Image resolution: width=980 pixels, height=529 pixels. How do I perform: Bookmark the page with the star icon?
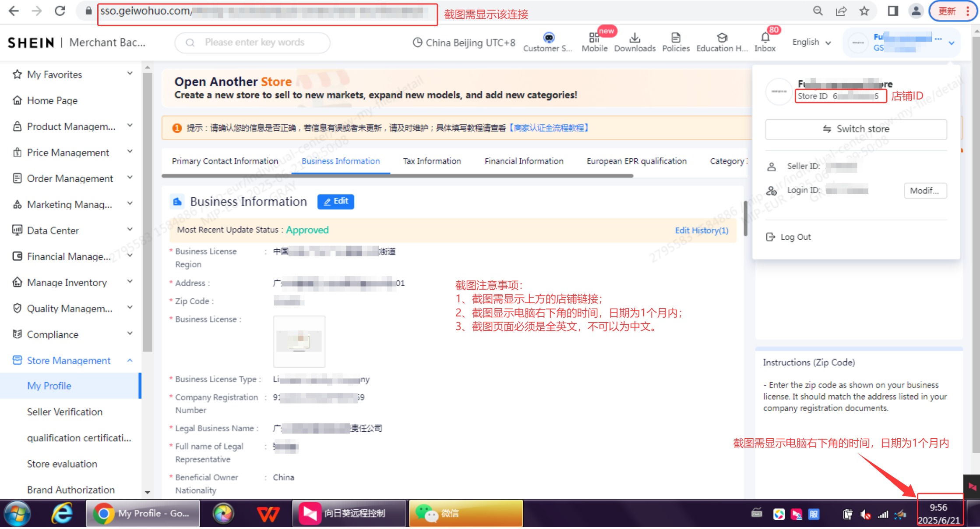[x=865, y=11]
